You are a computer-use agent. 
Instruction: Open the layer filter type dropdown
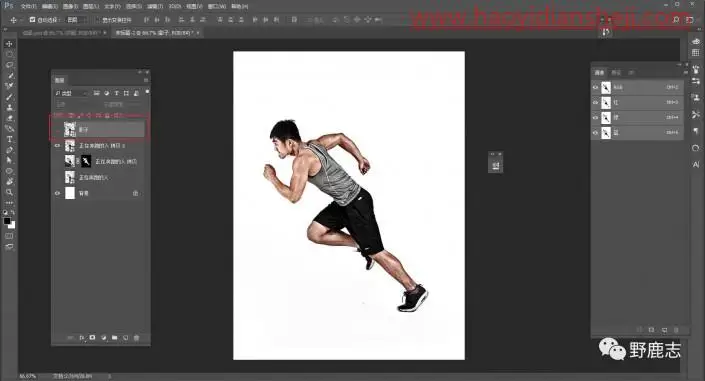point(71,93)
